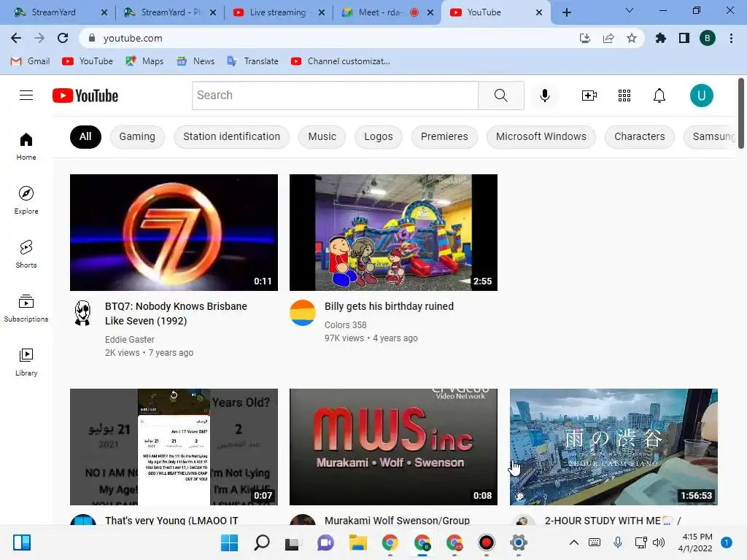Screen dimensions: 747x560
Task: Open the account avatar U menu
Action: (701, 96)
